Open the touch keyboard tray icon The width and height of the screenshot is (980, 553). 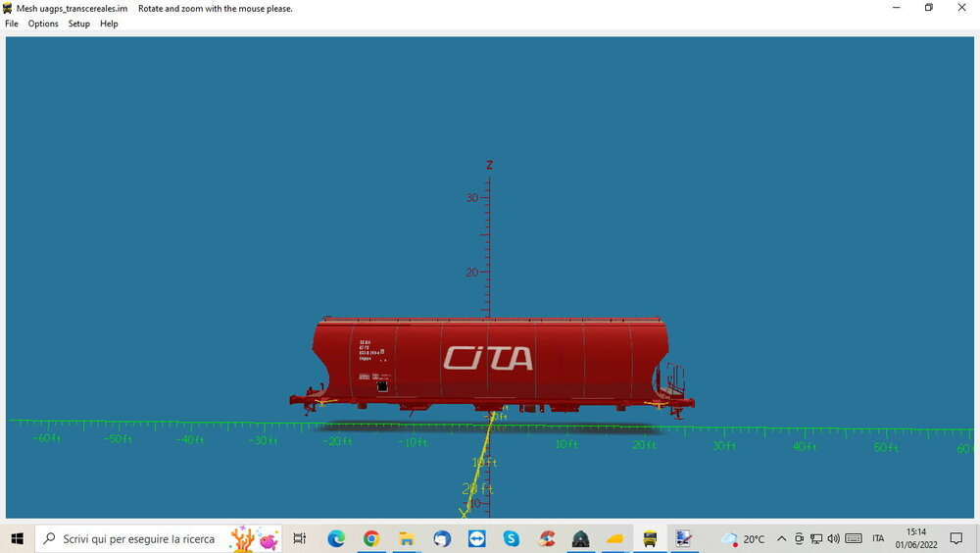pyautogui.click(x=854, y=538)
